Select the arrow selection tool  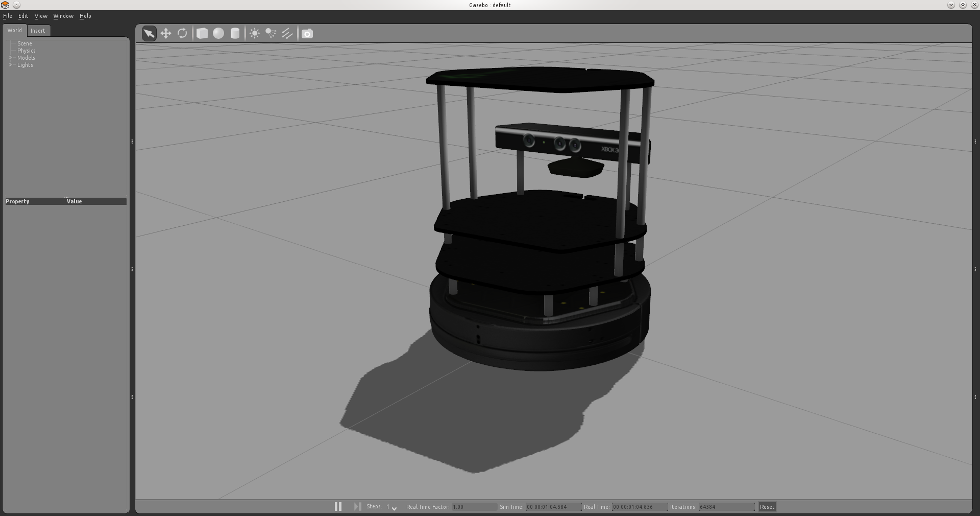coord(149,33)
